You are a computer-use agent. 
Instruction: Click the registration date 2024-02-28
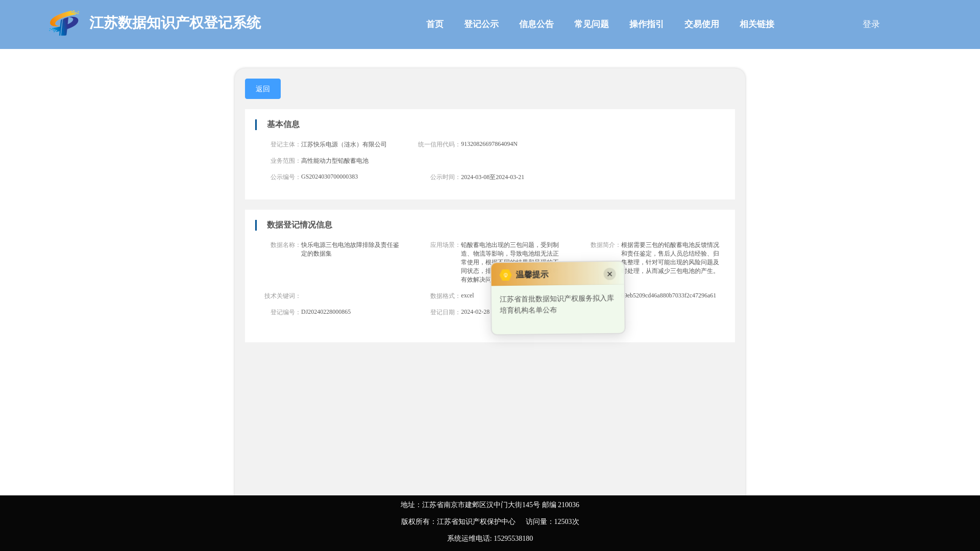click(x=475, y=312)
